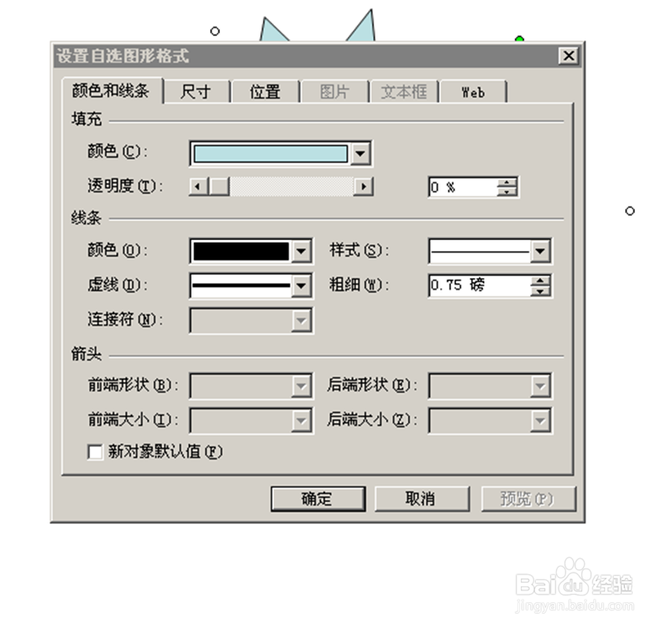Screen dimensions: 672x629
Task: Open the fill 颜色 dropdown arrow
Action: click(360, 154)
